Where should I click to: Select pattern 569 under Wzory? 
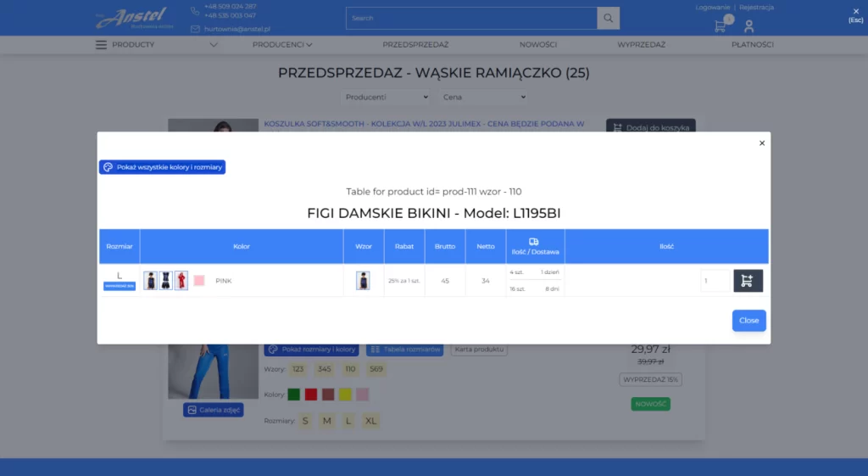click(x=376, y=369)
